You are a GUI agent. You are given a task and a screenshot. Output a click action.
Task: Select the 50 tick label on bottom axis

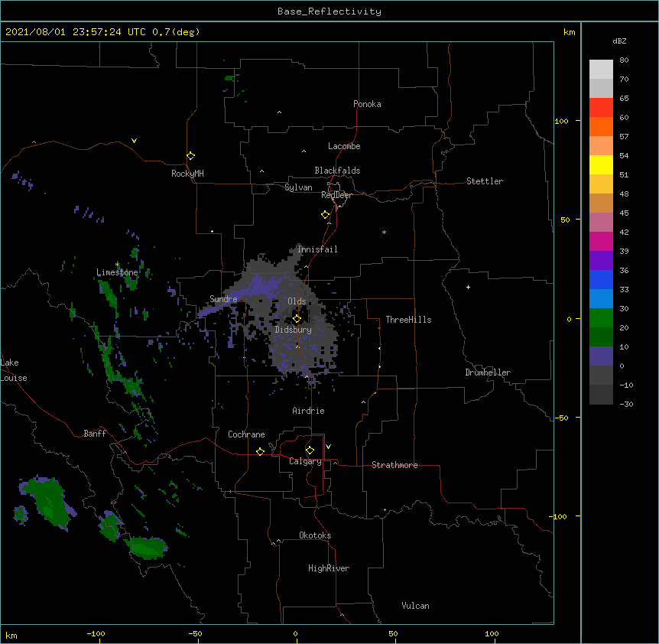(x=393, y=633)
